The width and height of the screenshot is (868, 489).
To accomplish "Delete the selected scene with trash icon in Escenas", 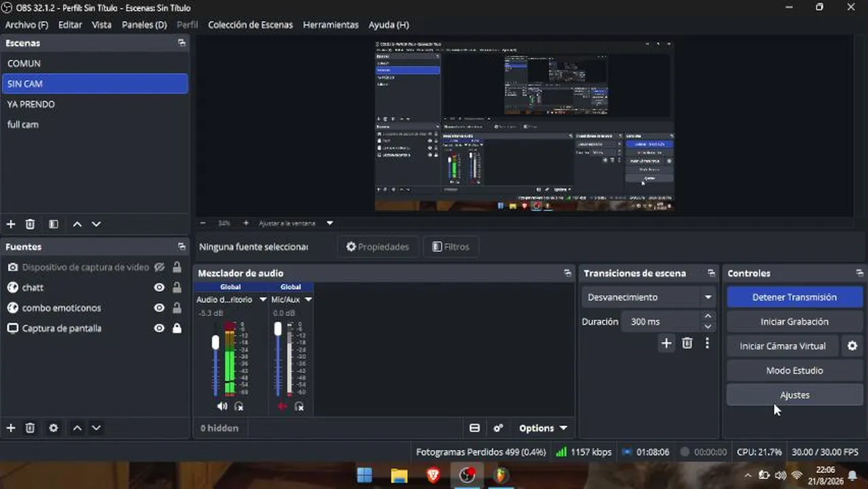I will (30, 224).
